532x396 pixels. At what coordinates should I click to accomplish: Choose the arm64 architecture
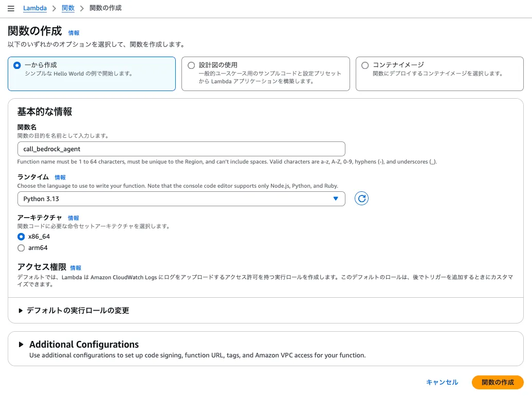click(x=21, y=248)
